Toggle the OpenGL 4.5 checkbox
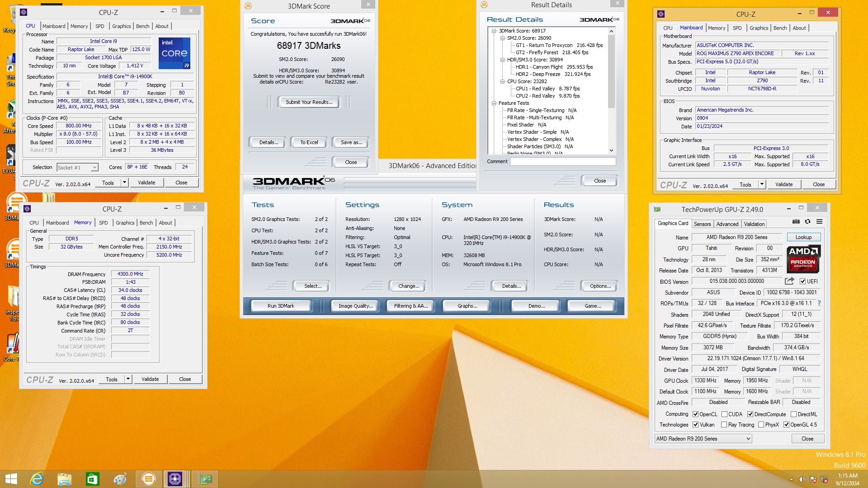 787,425
